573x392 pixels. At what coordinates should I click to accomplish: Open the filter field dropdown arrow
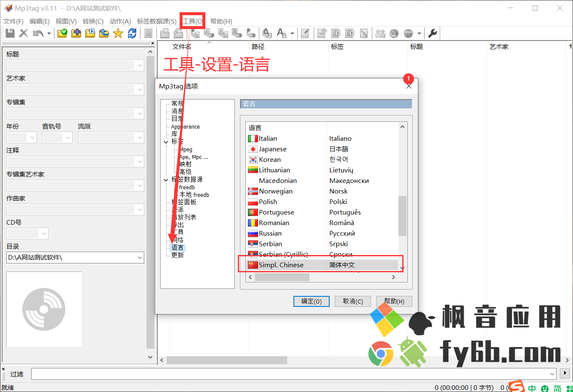click(552, 374)
